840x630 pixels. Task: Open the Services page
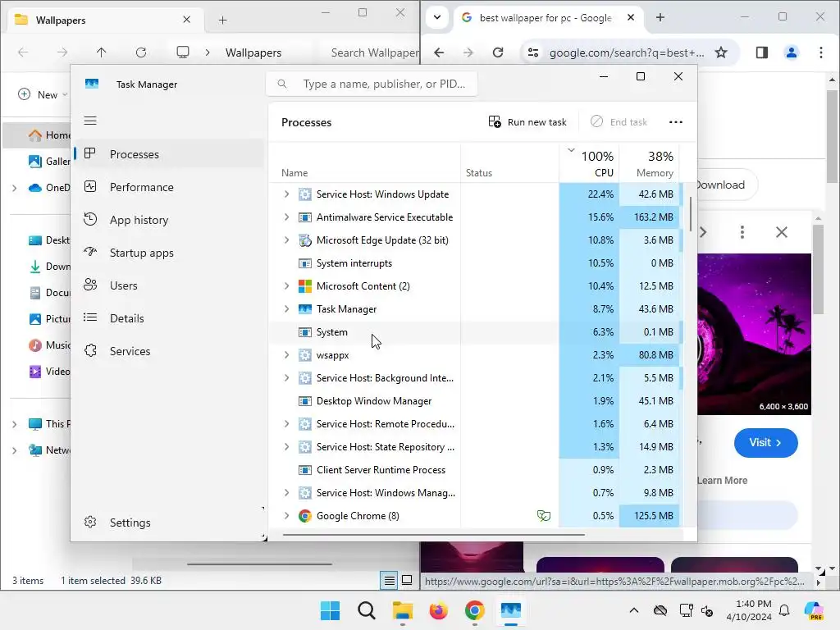coord(167,351)
